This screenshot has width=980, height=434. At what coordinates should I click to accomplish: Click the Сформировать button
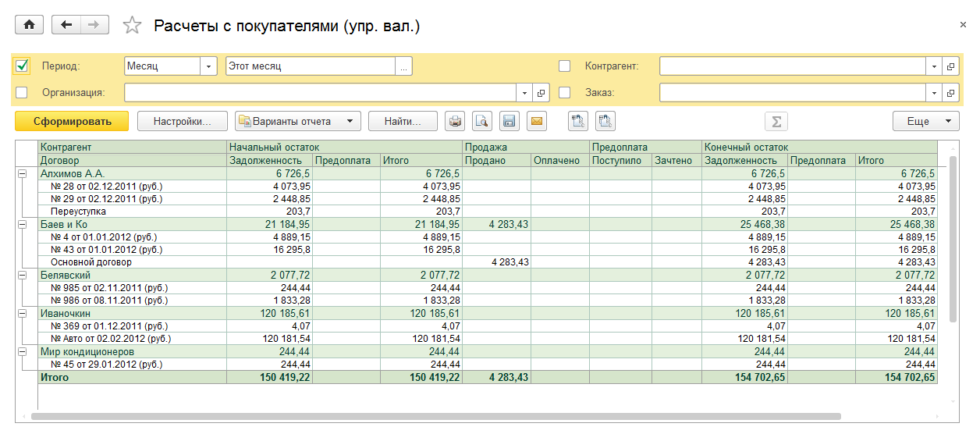72,121
